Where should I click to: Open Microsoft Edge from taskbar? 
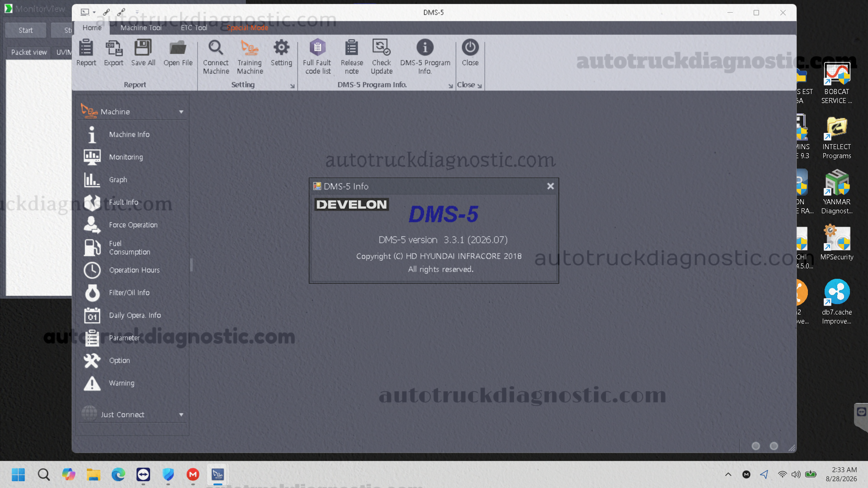coord(118,474)
